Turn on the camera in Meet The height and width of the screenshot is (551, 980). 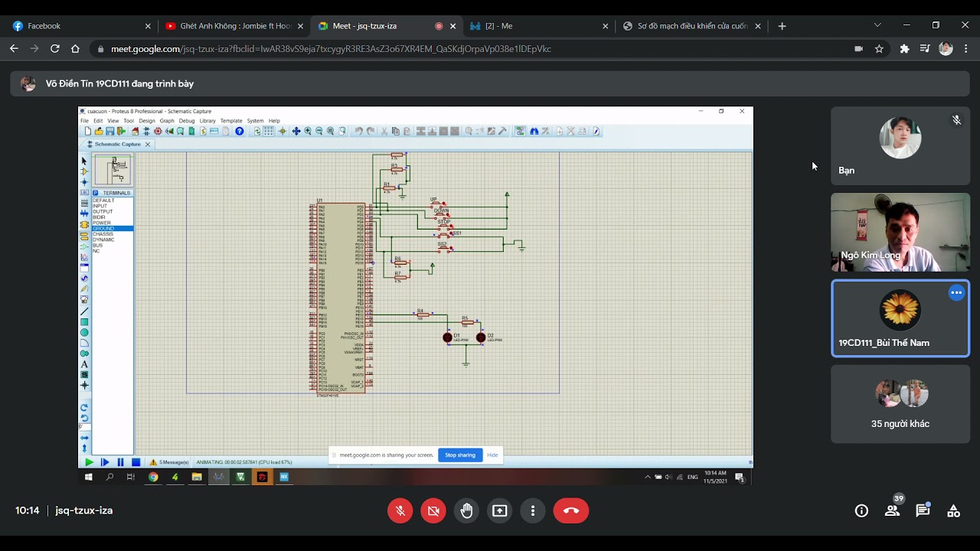click(x=433, y=510)
